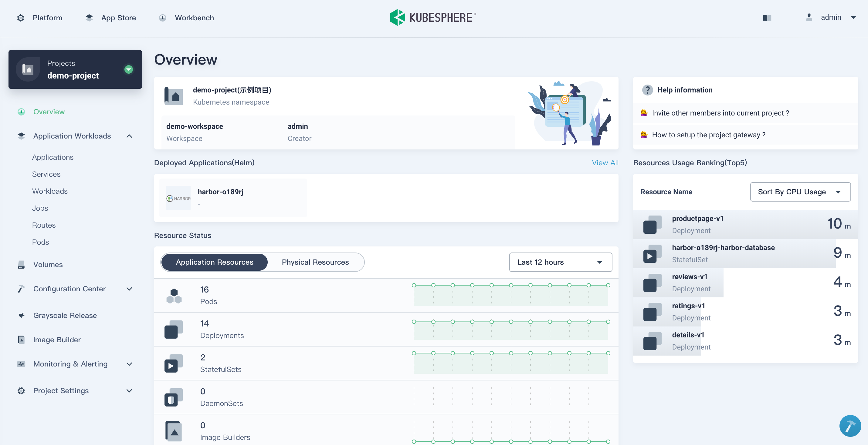This screenshot has width=868, height=445.
Task: Click the KubeSphere logo
Action: (433, 17)
